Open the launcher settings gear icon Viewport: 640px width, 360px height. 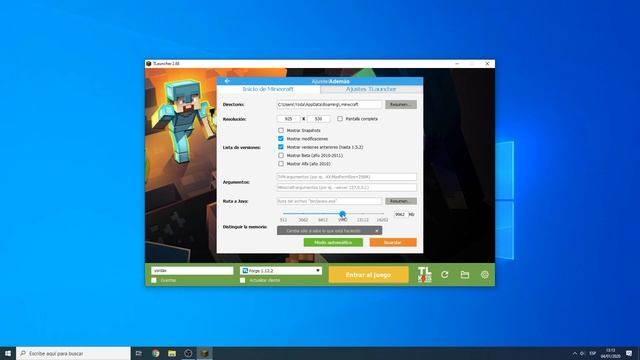pyautogui.click(x=484, y=275)
